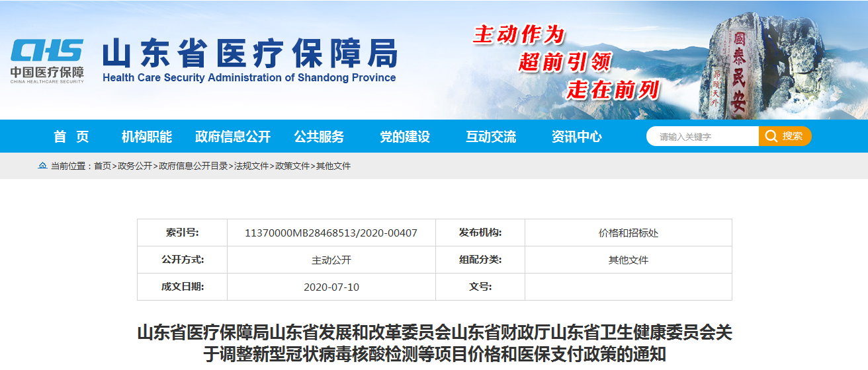
Task: Open the 首页 navigation item
Action: (x=71, y=137)
